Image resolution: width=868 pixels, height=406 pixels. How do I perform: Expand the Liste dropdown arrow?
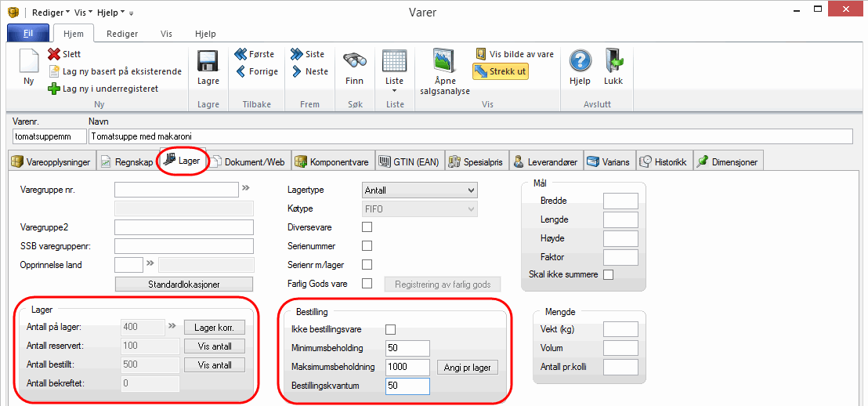pyautogui.click(x=394, y=91)
